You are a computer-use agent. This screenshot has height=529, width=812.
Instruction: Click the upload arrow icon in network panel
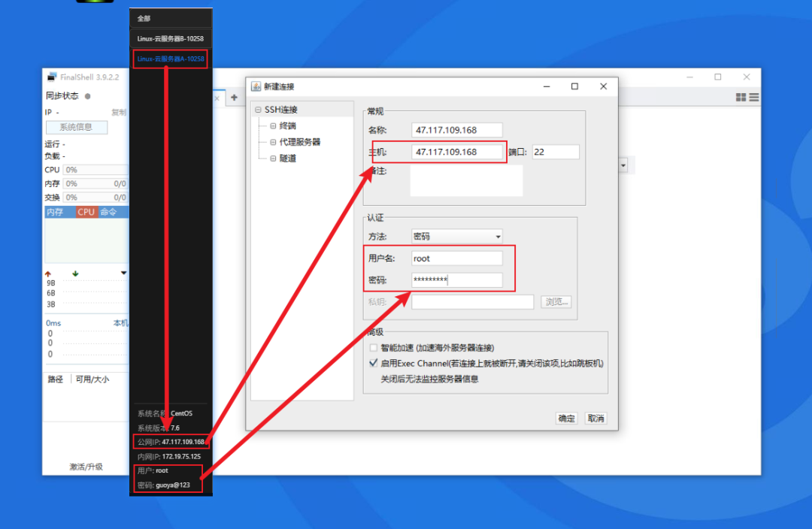coord(48,274)
